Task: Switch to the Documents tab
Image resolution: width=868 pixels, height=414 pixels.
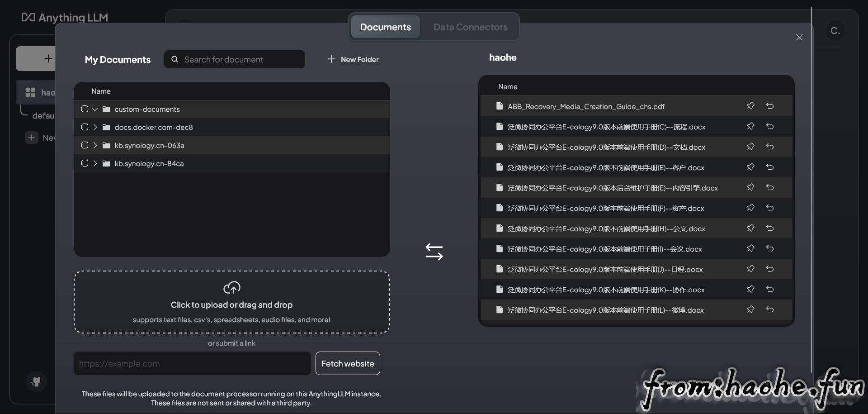Action: click(x=386, y=27)
